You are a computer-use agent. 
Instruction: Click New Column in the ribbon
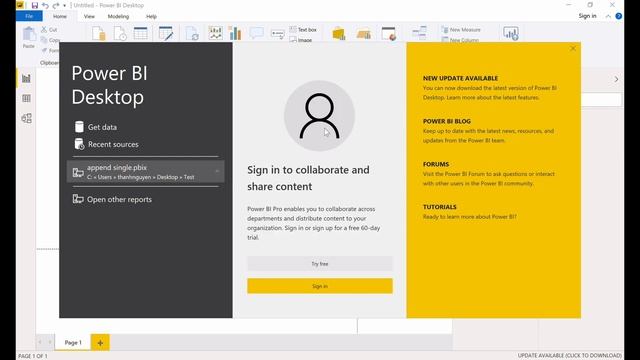(x=461, y=40)
